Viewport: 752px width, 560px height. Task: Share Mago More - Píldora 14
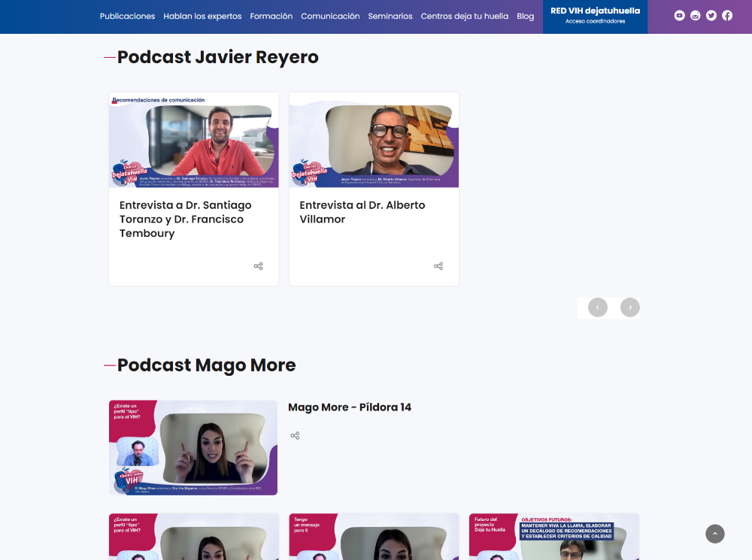click(x=295, y=435)
